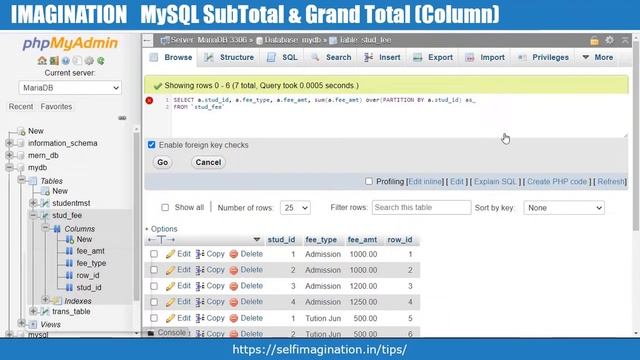Collapse navigation panel link icon
This screenshot has height=360, width=640.
tap(122, 118)
